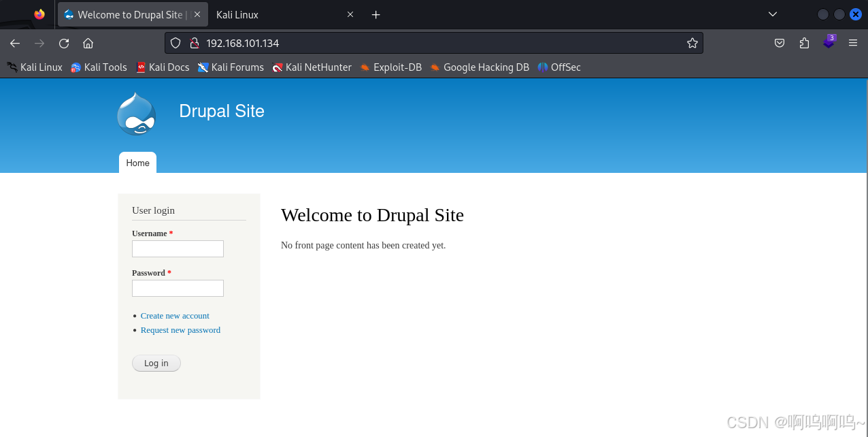Click the tracking protection shield icon
The image size is (868, 437).
(176, 43)
